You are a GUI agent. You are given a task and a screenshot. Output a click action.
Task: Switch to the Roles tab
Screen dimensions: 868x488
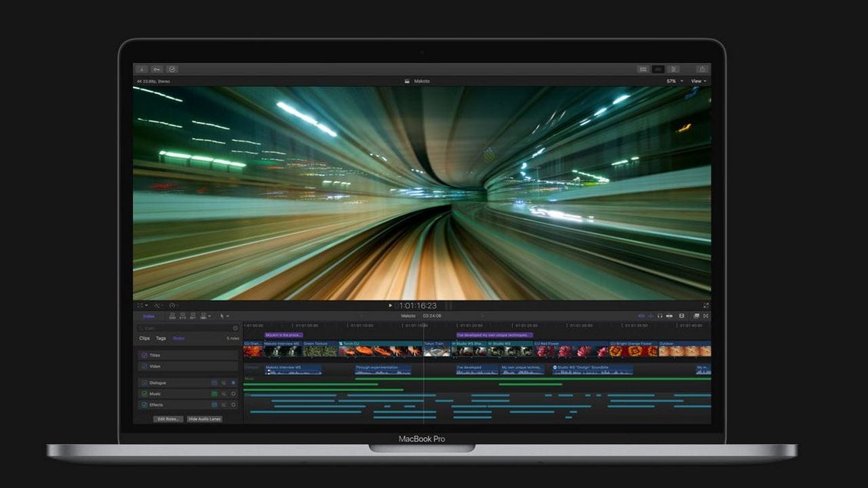click(178, 338)
